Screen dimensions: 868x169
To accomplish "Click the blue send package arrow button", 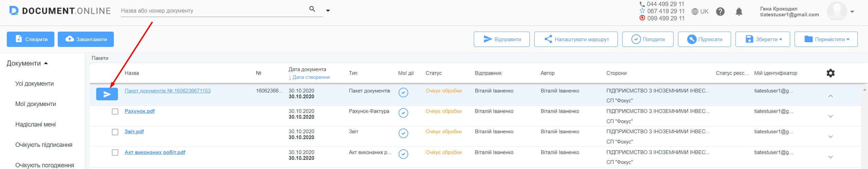I will pos(107,94).
